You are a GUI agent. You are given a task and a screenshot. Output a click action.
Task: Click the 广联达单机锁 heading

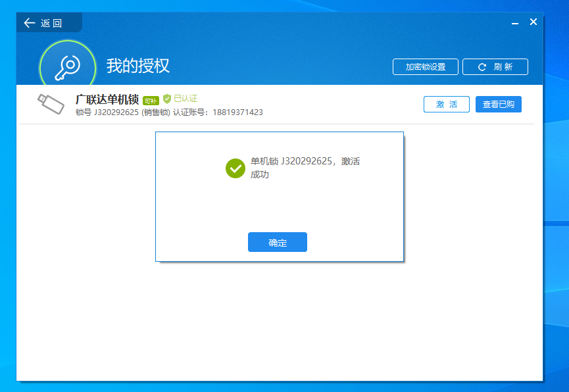[107, 99]
